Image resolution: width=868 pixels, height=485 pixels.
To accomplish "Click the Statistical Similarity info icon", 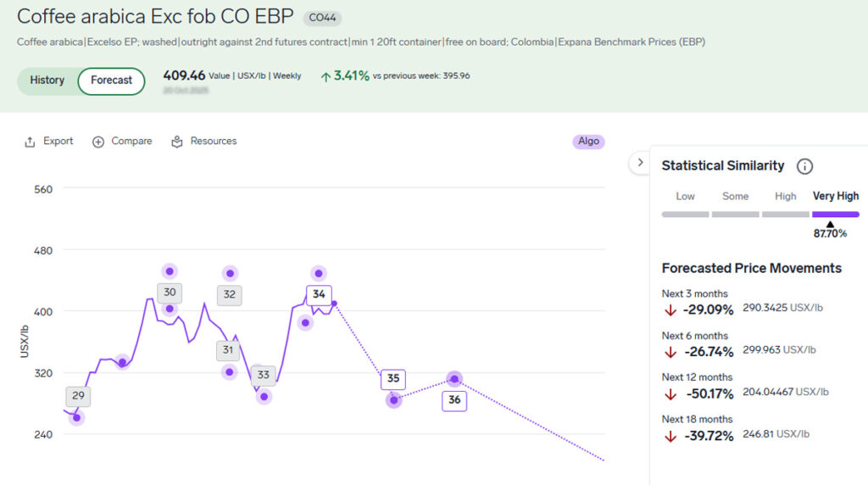I will click(804, 166).
